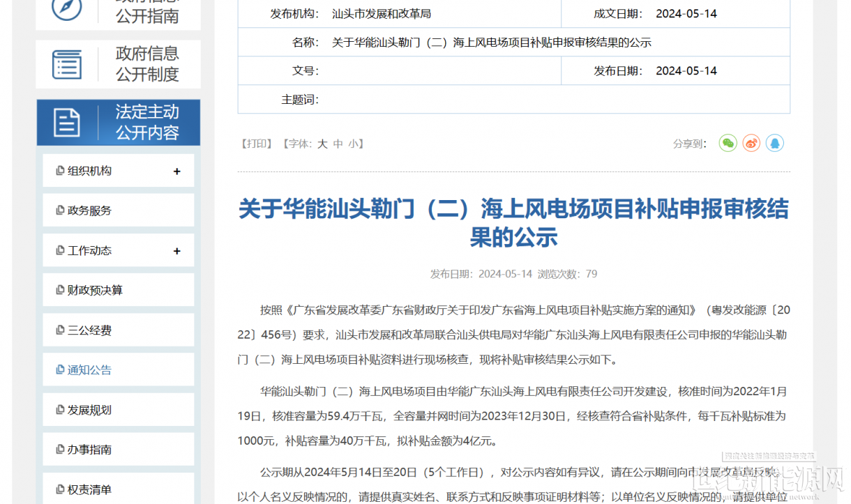
Task: Open 发展规划 sidebar item
Action: pyautogui.click(x=119, y=410)
